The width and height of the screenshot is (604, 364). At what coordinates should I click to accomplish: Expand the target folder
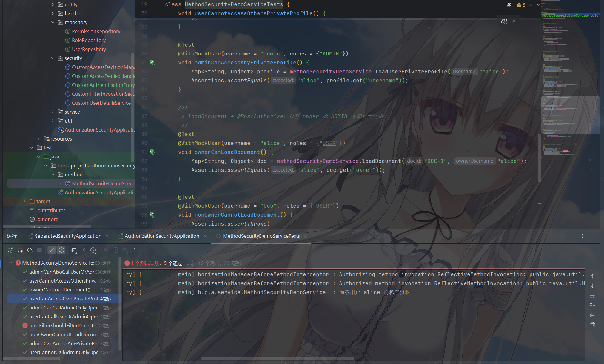click(x=24, y=201)
